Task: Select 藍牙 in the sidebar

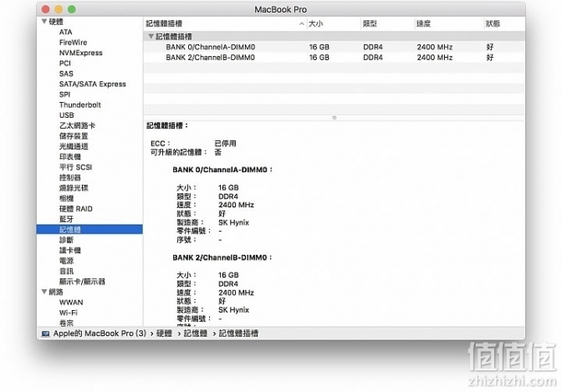Action: pos(66,219)
